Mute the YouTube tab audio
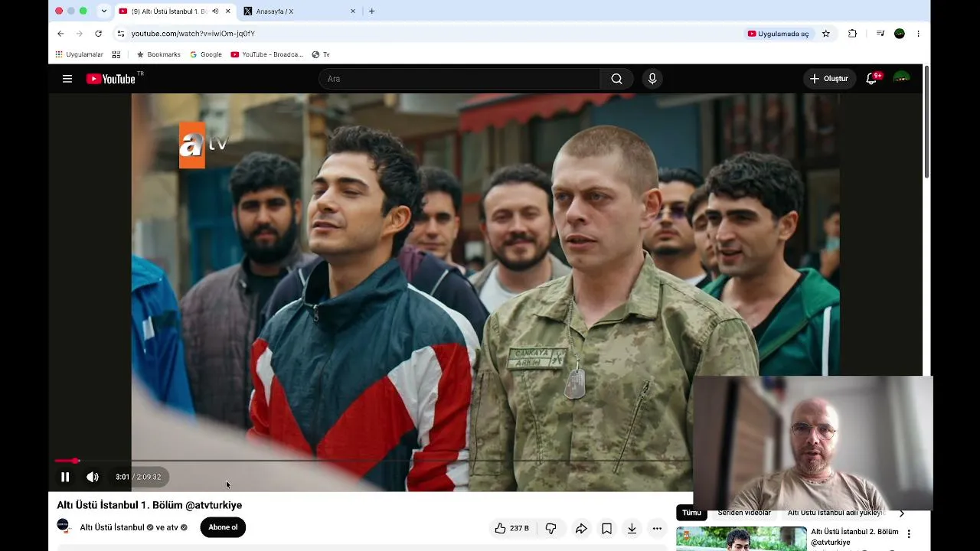The width and height of the screenshot is (980, 551). click(215, 11)
